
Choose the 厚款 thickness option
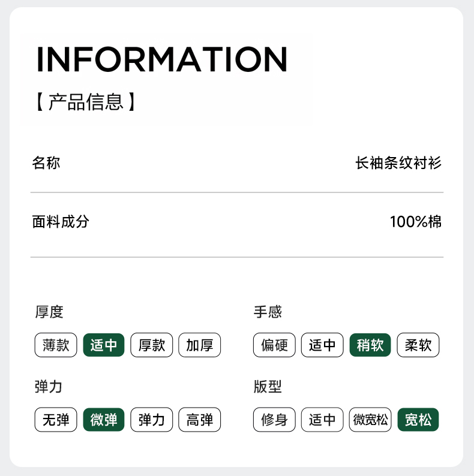click(152, 345)
